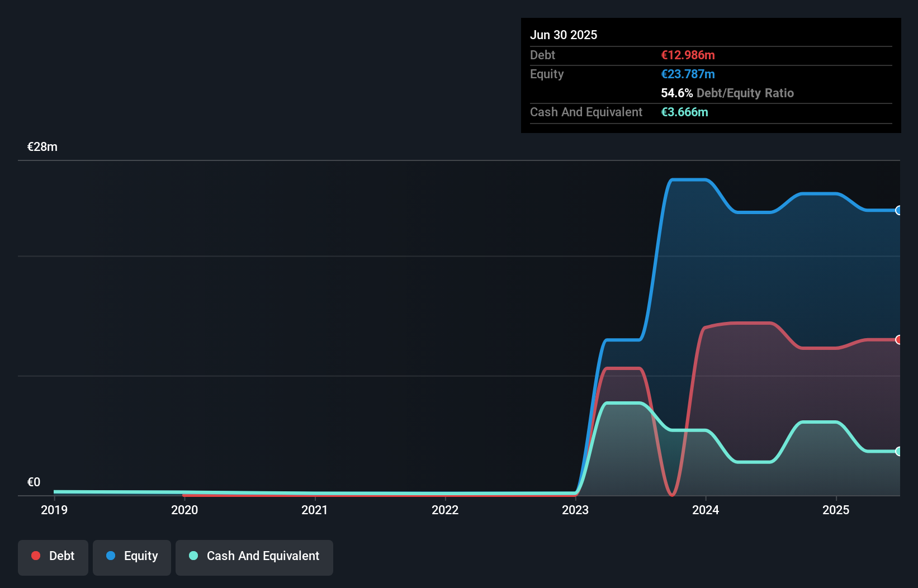This screenshot has height=588, width=918.
Task: Toggle the Debt series visibility
Action: pyautogui.click(x=53, y=556)
